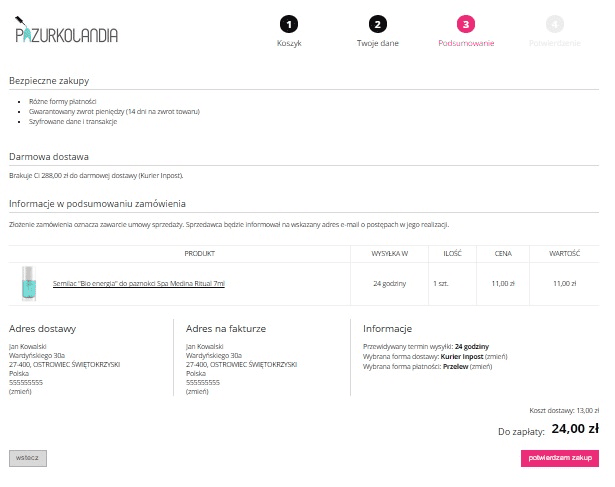Image resolution: width=615 pixels, height=487 pixels.
Task: Change the delivery address via zmień link
Action: [20, 391]
